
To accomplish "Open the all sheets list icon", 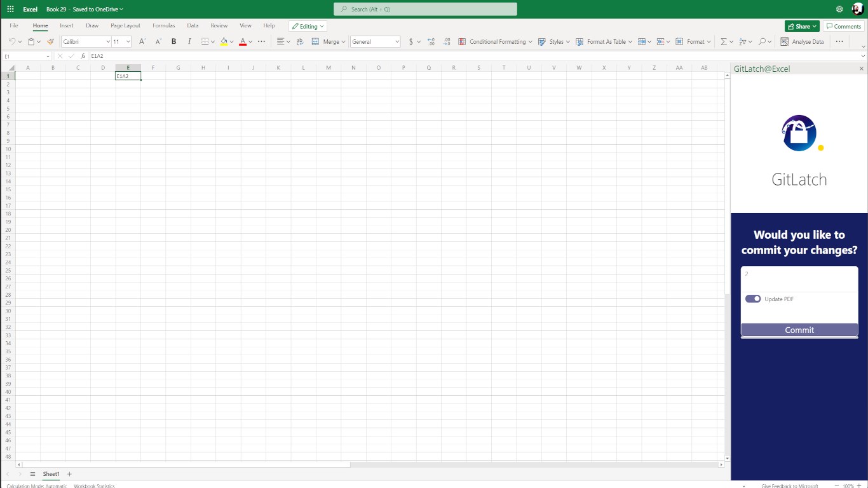I will pyautogui.click(x=32, y=474).
